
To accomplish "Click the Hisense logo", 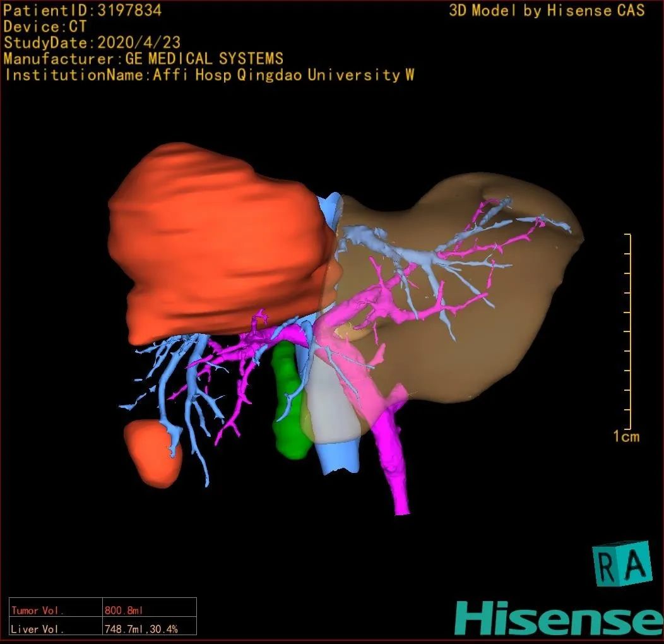I will [559, 618].
